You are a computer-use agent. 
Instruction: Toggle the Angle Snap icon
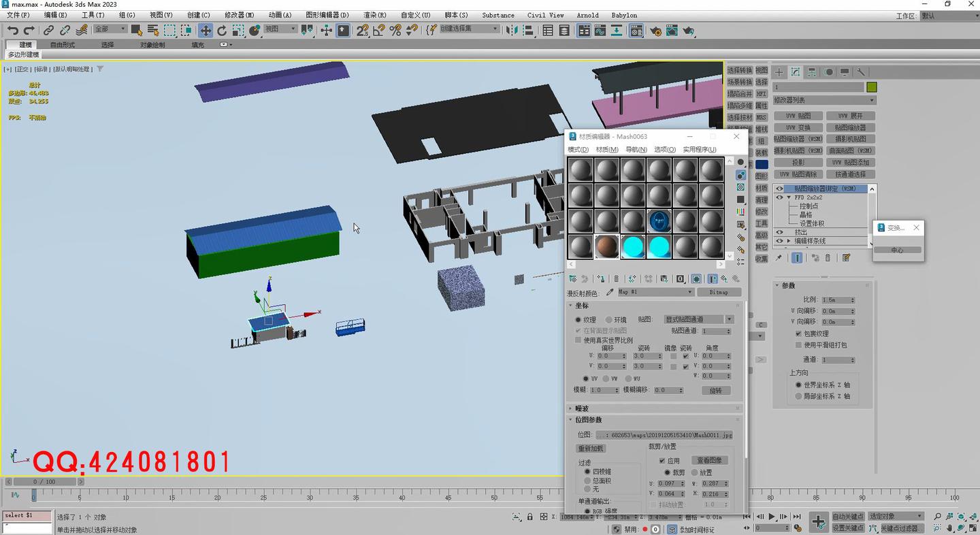tap(379, 30)
